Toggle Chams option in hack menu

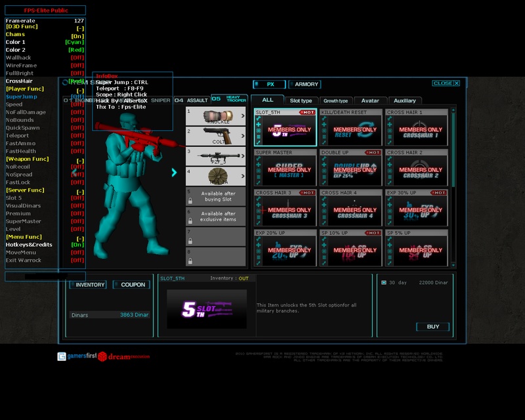[x=45, y=35]
